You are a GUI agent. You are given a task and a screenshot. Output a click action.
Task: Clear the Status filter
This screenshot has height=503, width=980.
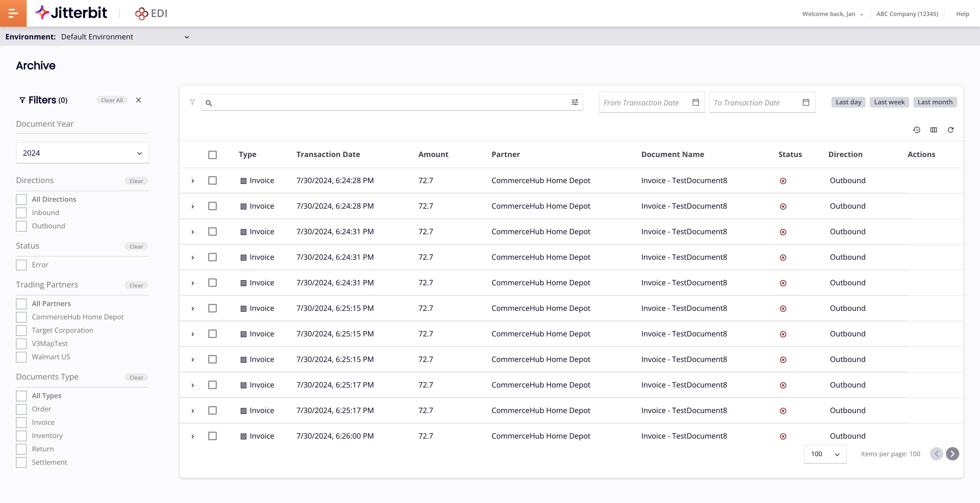136,246
